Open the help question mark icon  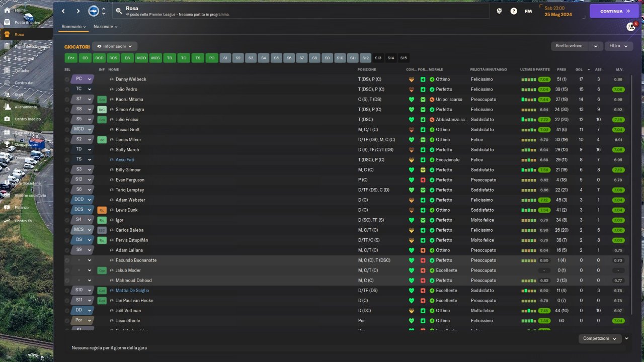pos(514,11)
